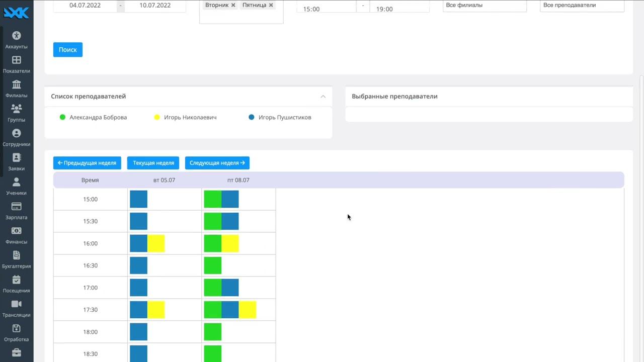The image size is (644, 362).
Task: Collapse the Список преподавателей panel
Action: (323, 97)
